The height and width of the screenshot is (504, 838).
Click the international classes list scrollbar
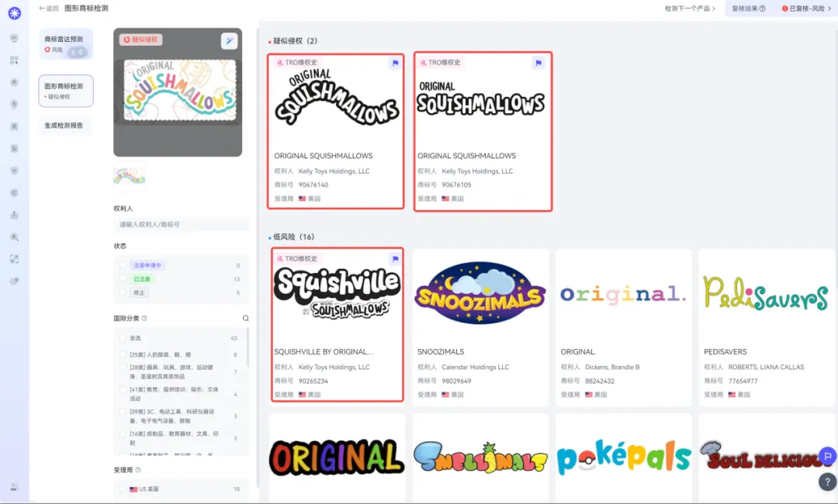(247, 347)
